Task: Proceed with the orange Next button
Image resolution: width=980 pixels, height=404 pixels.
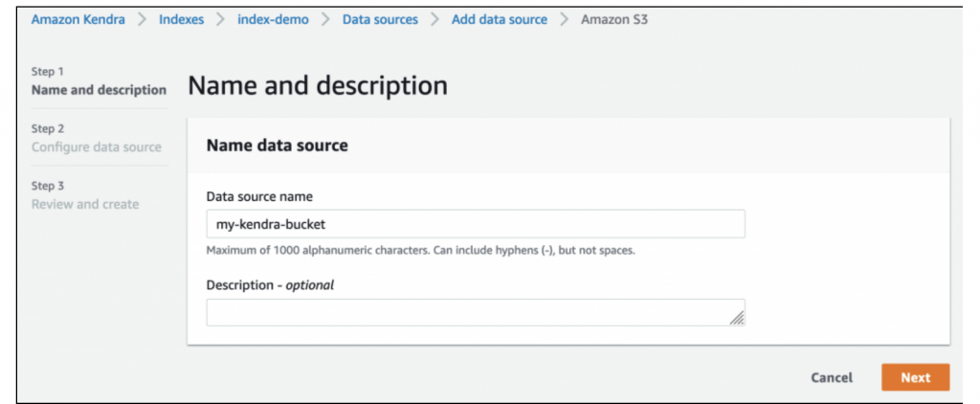Action: pyautogui.click(x=915, y=377)
